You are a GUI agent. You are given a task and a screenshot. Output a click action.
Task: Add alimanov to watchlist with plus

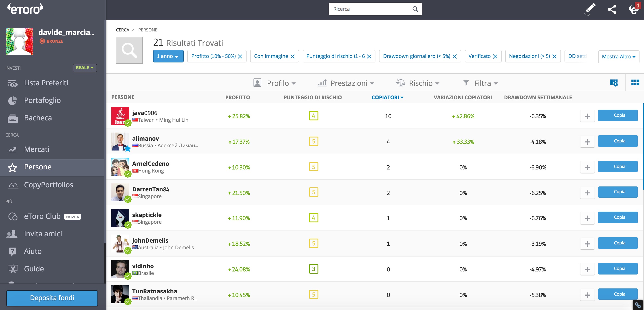587,142
